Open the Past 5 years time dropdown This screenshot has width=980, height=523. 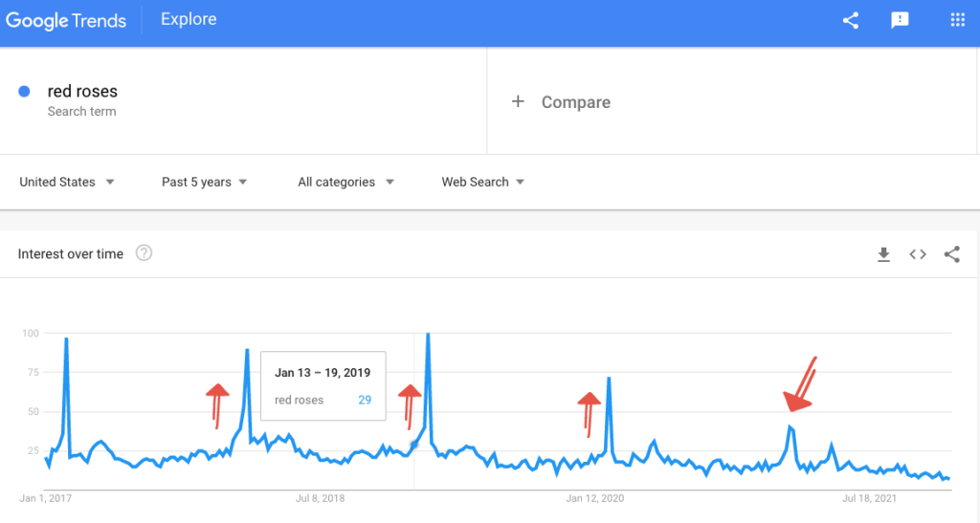(205, 182)
